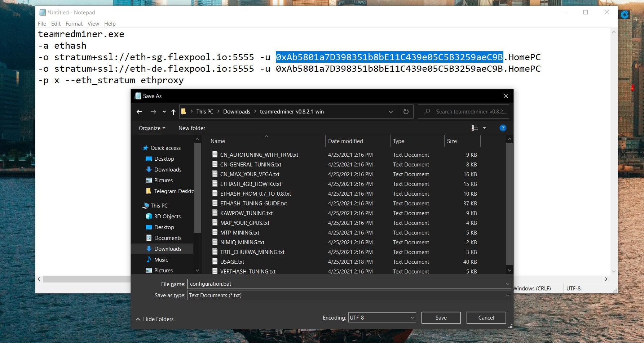
Task: Close the Save As dialog
Action: [506, 96]
